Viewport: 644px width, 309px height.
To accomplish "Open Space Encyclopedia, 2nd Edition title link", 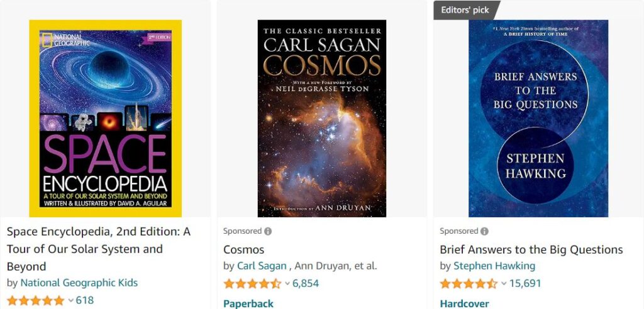I will (98, 249).
